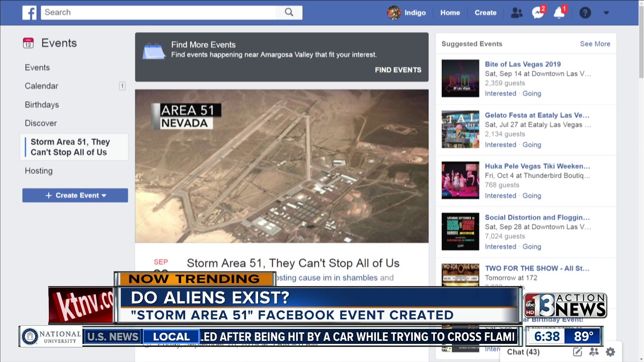The width and height of the screenshot is (644, 362).
Task: Open the Create Event dropdown button
Action: coord(75,195)
